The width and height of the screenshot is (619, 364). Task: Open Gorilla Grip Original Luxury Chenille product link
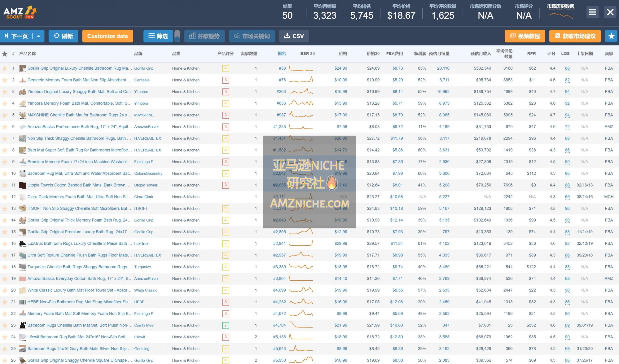tap(80, 68)
